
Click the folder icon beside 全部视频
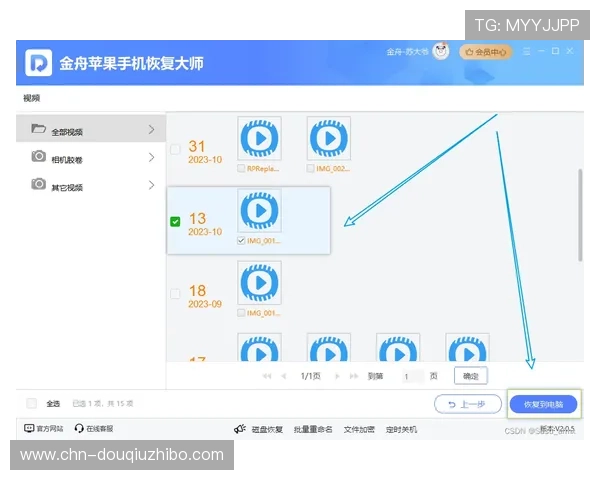[38, 128]
